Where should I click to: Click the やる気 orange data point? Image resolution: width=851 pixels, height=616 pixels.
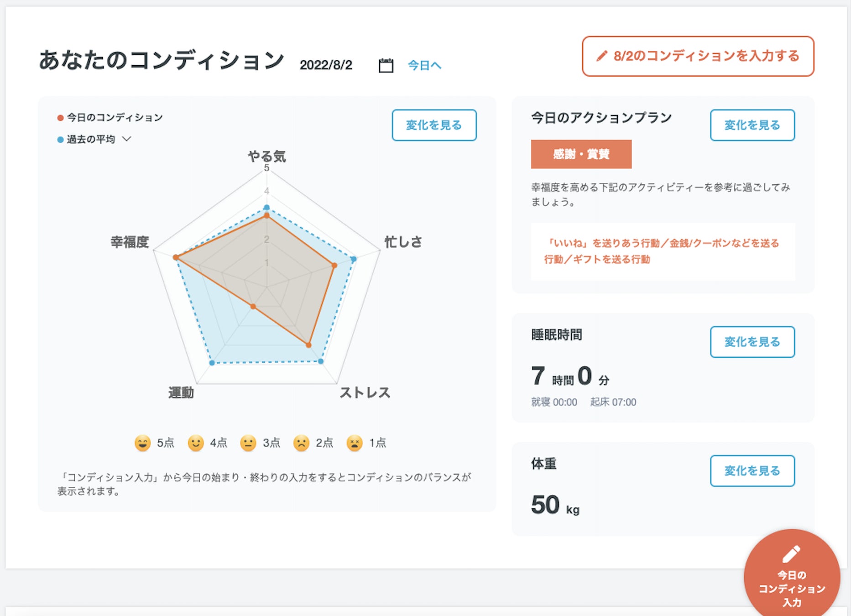pyautogui.click(x=267, y=215)
